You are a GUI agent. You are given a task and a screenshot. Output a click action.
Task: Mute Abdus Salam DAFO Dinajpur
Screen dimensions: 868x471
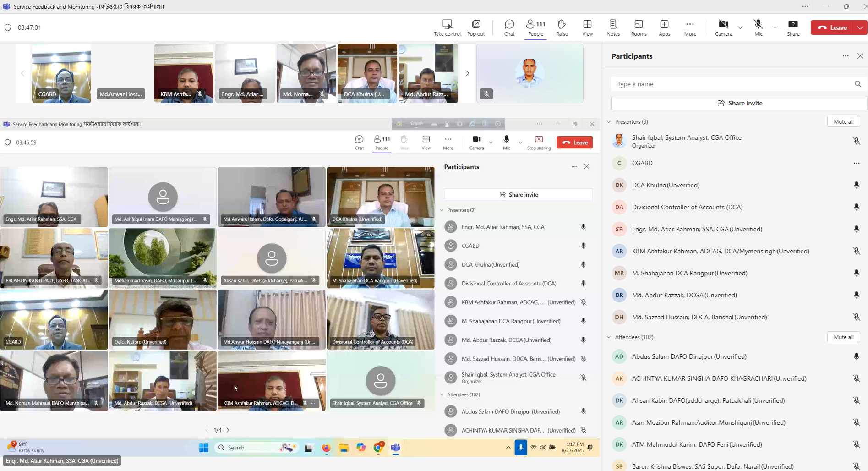pyautogui.click(x=856, y=356)
